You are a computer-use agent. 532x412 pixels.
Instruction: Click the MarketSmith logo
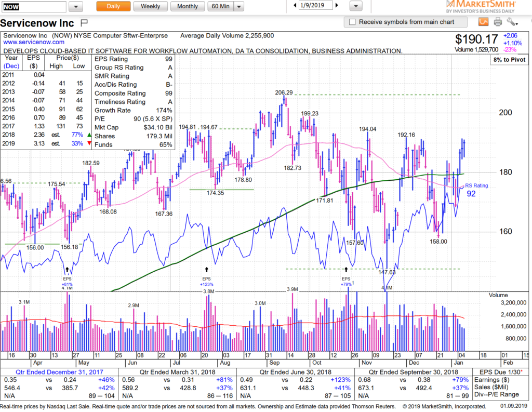481,6
